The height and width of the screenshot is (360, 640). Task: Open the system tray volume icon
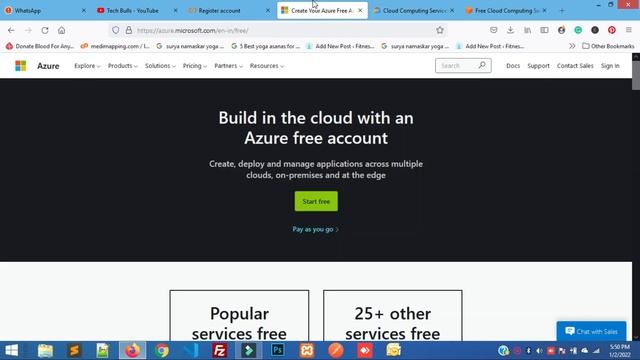[x=539, y=351]
